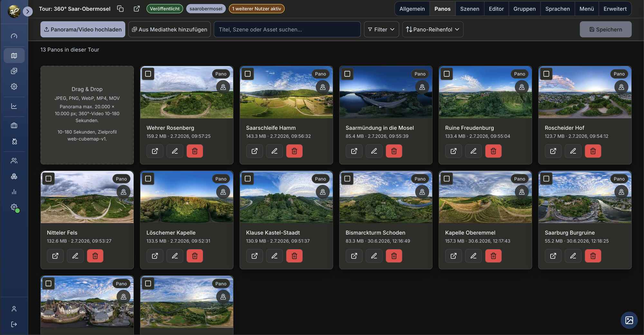
Task: Edit the Roscheider Hof pano
Action: click(573, 151)
